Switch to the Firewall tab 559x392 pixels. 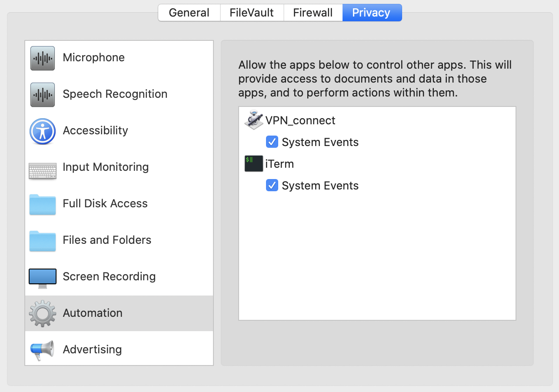(313, 13)
